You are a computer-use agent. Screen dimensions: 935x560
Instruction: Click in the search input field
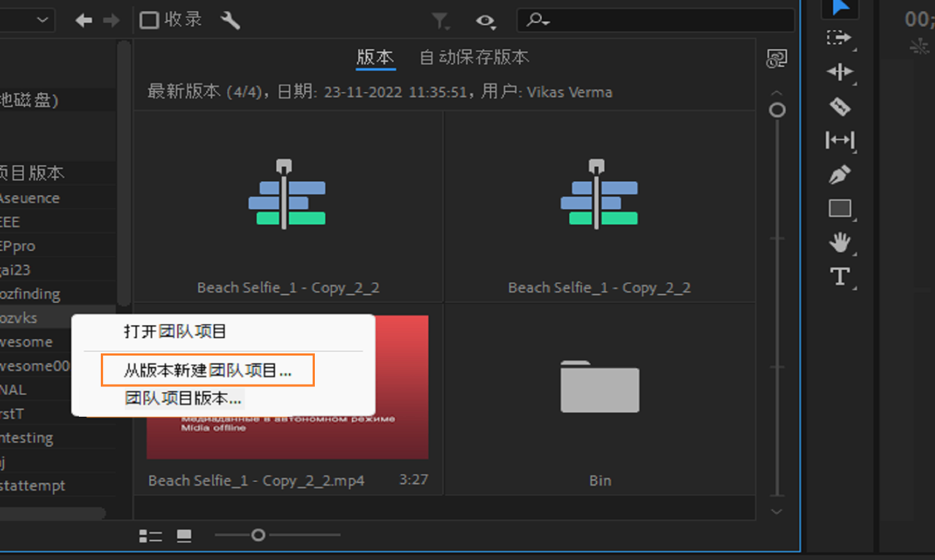click(x=655, y=20)
